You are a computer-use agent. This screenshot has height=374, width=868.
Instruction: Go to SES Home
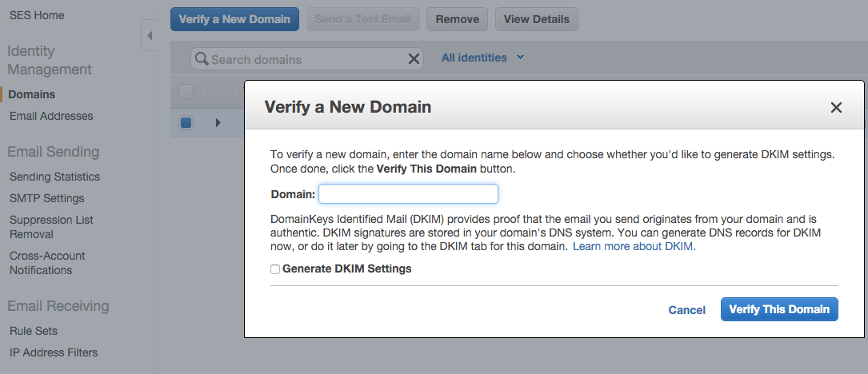(x=37, y=15)
